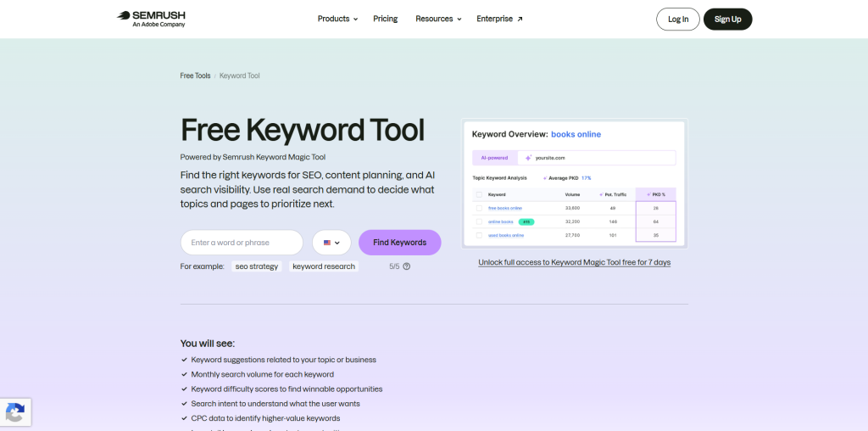Click Search intent to understand user line

tap(275, 404)
